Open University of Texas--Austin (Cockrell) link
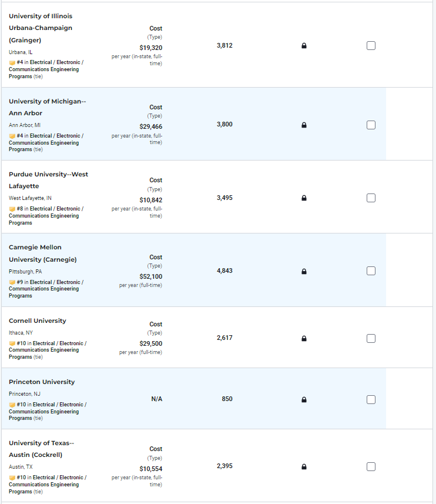Viewport: 436px width, 504px height. [x=41, y=449]
